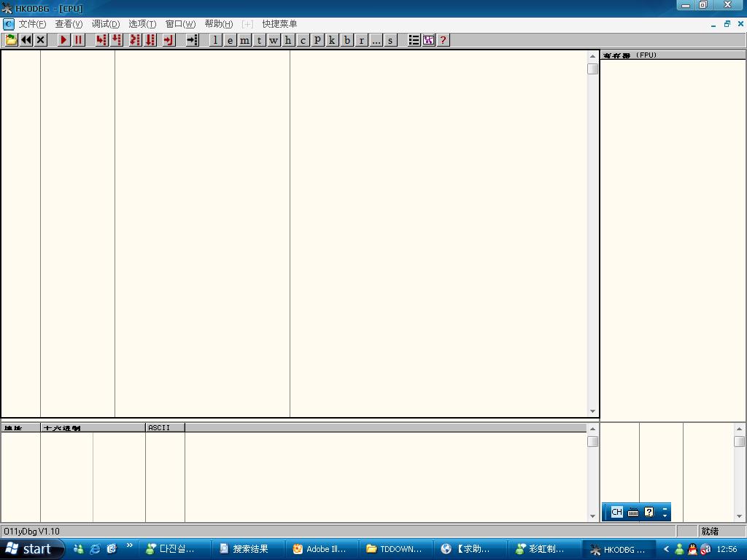Switch to TDDOWN... folder taskbar item
The height and width of the screenshot is (560, 747).
click(x=396, y=549)
